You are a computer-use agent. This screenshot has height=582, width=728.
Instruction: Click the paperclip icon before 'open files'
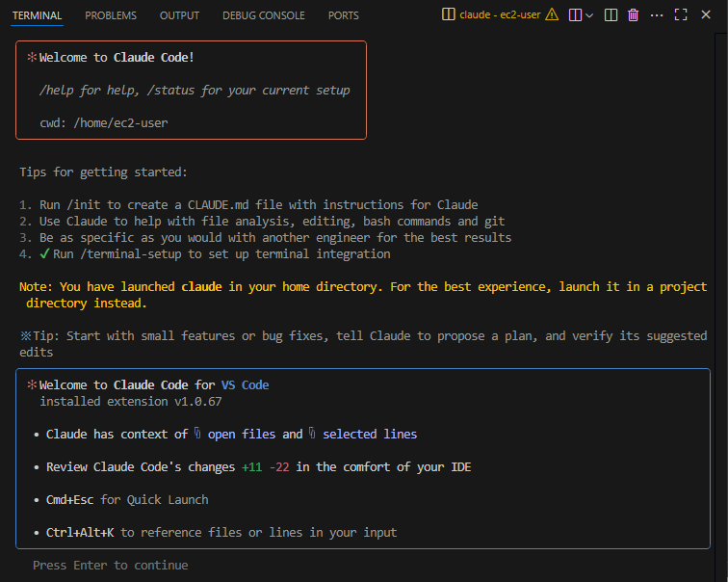[x=197, y=433]
